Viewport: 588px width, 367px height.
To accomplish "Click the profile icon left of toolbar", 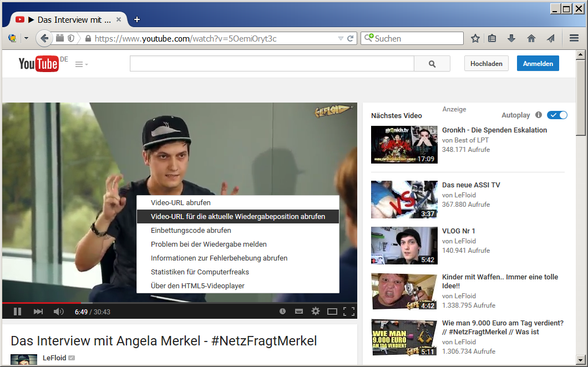I will point(12,38).
